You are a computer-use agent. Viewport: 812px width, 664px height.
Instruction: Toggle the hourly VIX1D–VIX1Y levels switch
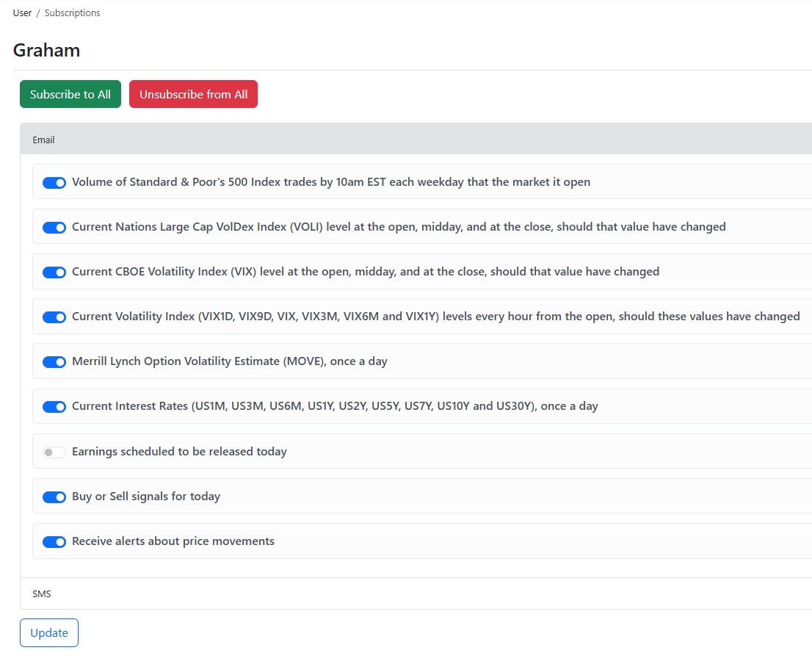[x=54, y=317]
